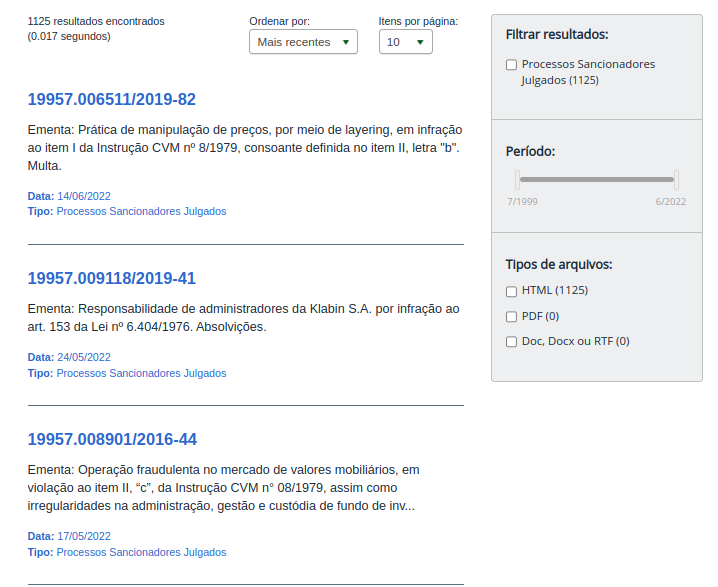718x587 pixels.
Task: Click the Tipo link under the Klabin case
Action: 141,374
